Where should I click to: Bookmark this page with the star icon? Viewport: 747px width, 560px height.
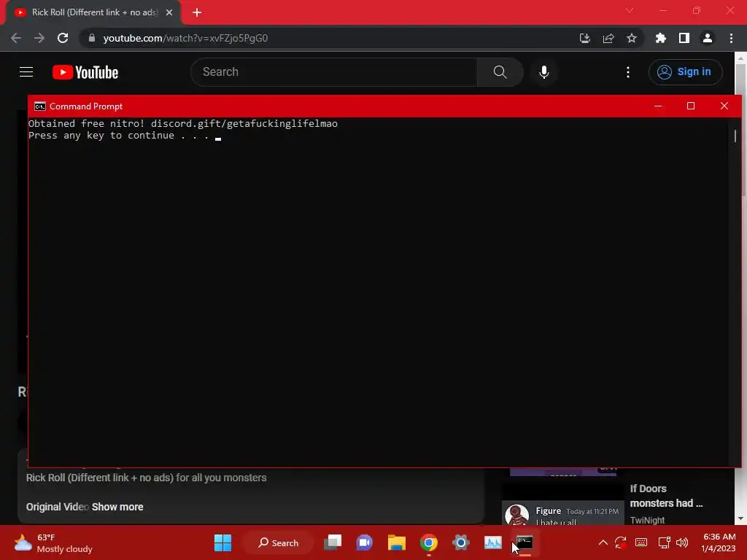tap(632, 38)
